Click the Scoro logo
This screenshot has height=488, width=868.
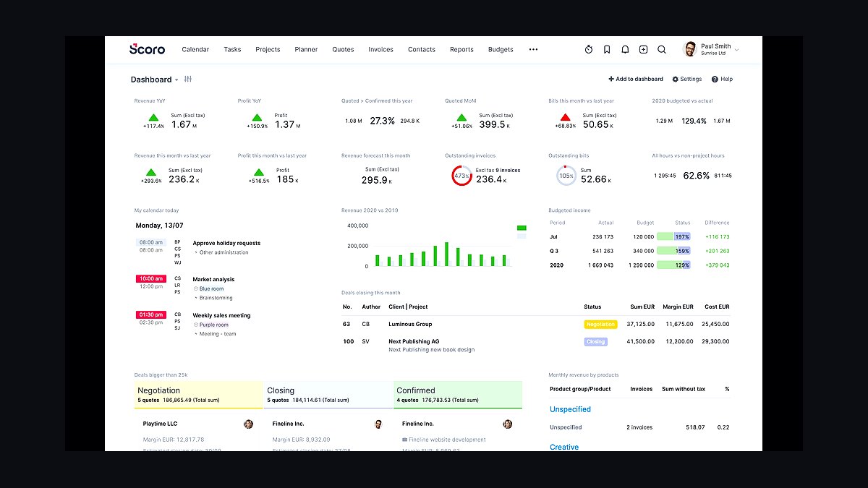pos(147,49)
